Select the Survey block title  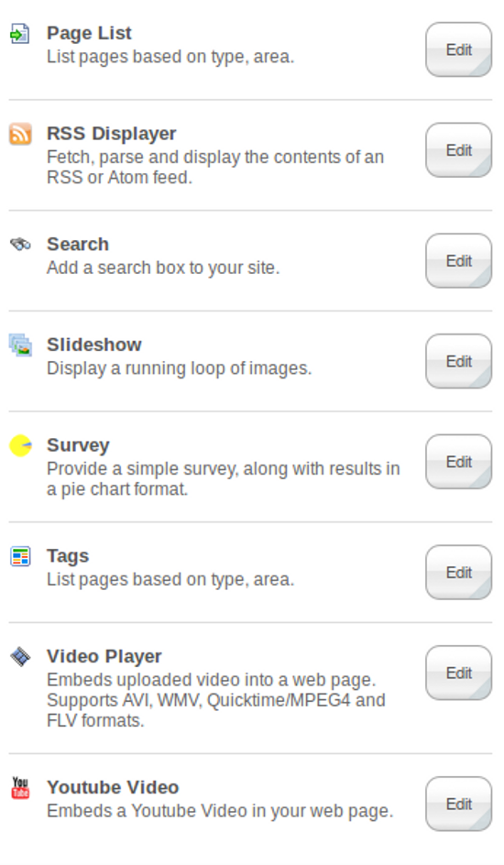click(78, 445)
